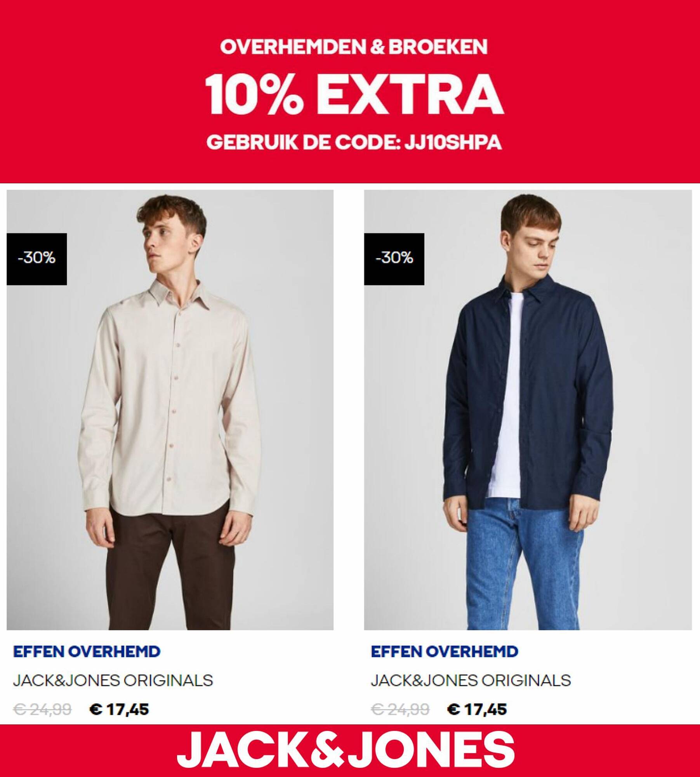The width and height of the screenshot is (700, 777).
Task: Click the € 17,45 price under beige shirt
Action: coord(119,709)
